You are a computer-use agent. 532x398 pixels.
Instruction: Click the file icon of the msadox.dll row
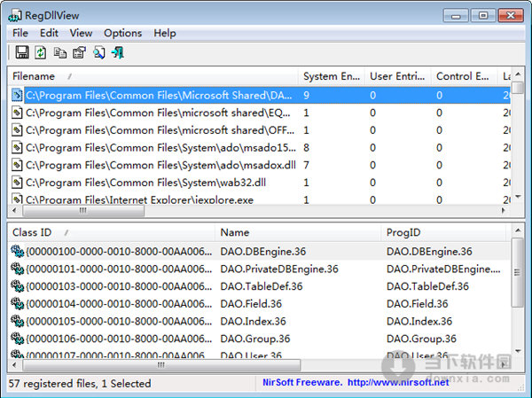[17, 165]
